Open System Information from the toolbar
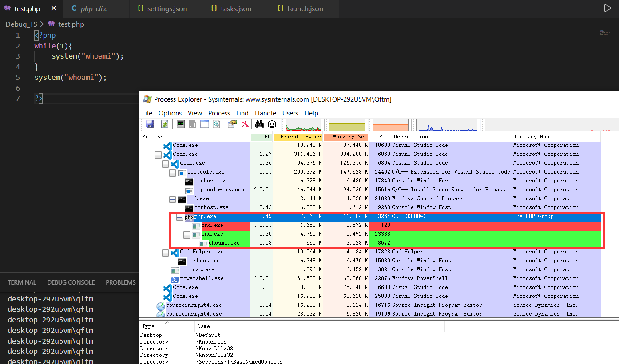 pos(181,124)
